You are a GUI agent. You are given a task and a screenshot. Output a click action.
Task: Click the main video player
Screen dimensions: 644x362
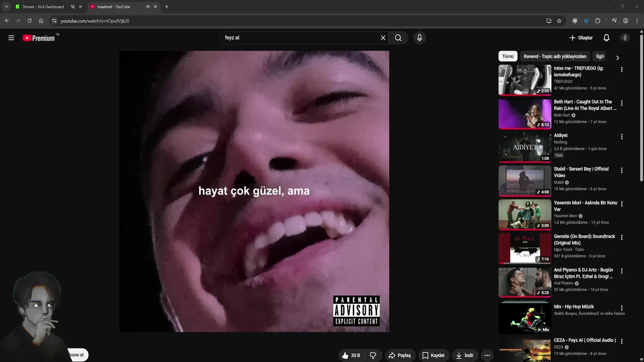tap(254, 191)
